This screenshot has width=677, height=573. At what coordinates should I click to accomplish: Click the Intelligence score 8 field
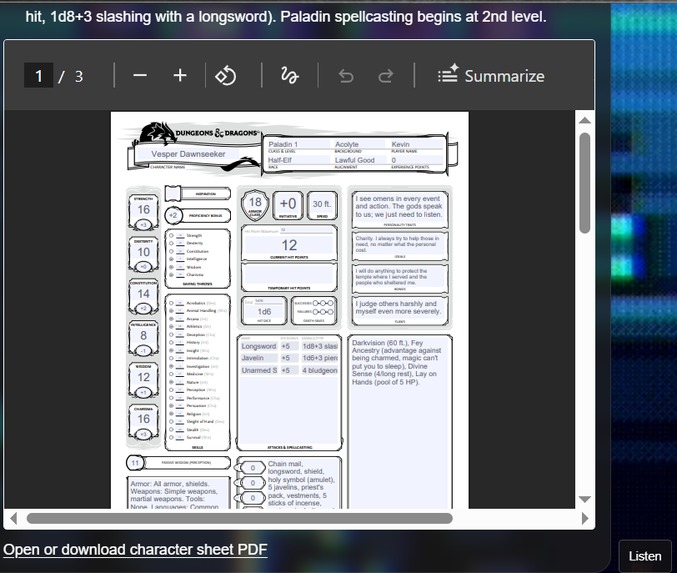pyautogui.click(x=143, y=336)
